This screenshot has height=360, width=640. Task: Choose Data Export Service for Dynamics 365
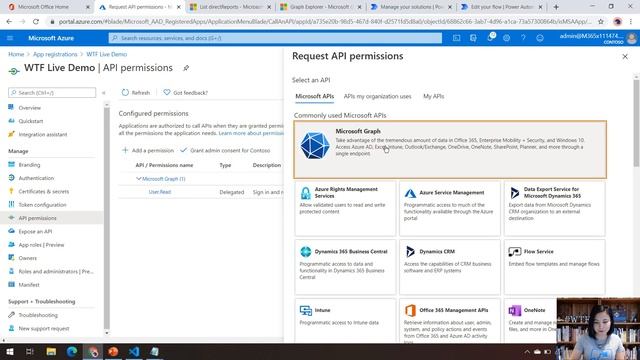click(x=555, y=209)
